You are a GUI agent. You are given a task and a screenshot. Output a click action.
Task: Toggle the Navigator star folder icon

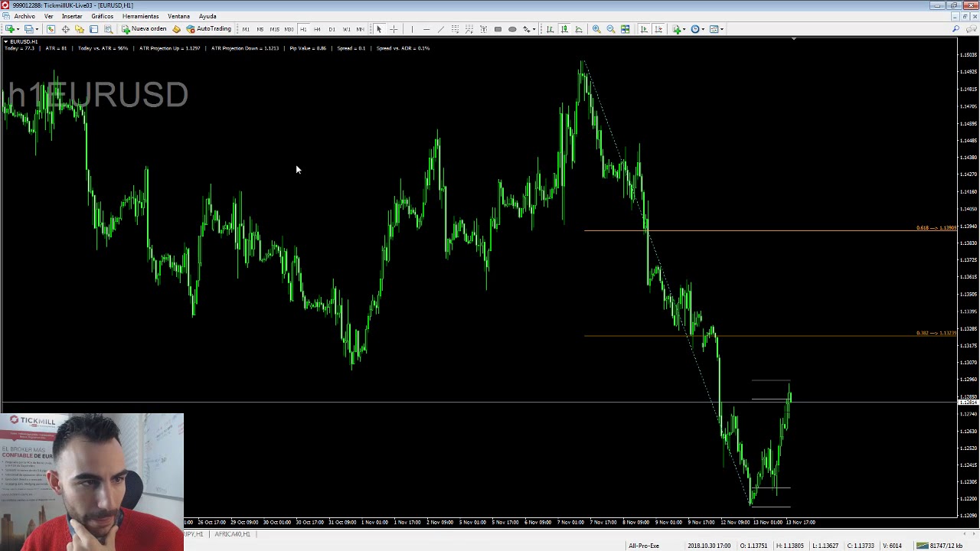(x=80, y=29)
